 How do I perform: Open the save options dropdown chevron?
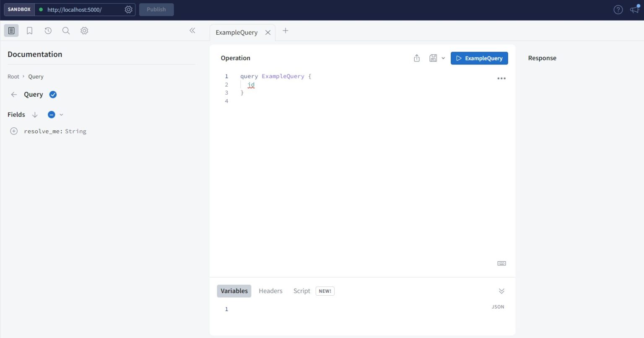point(443,58)
